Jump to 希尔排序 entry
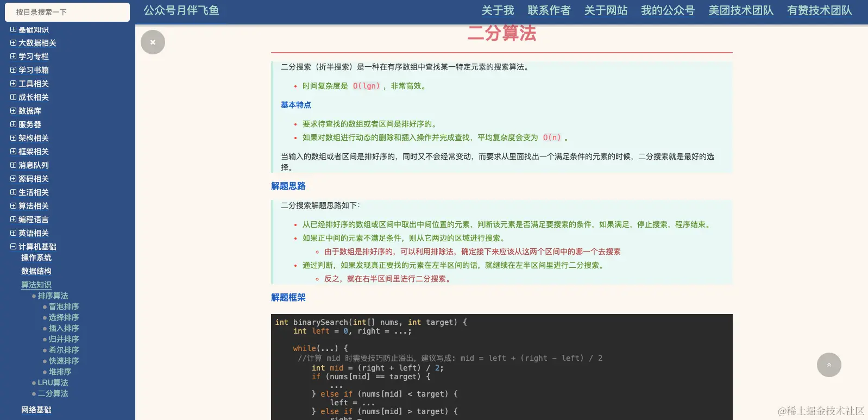 (64, 350)
